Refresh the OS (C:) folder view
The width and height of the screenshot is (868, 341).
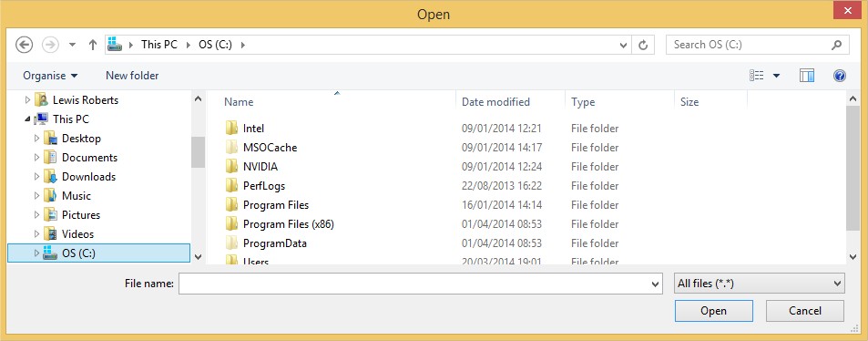(643, 46)
